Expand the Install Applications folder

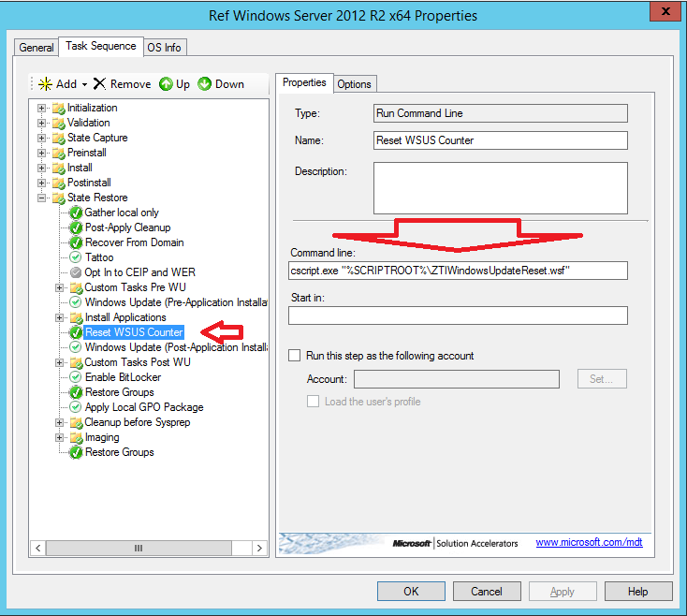[60, 317]
